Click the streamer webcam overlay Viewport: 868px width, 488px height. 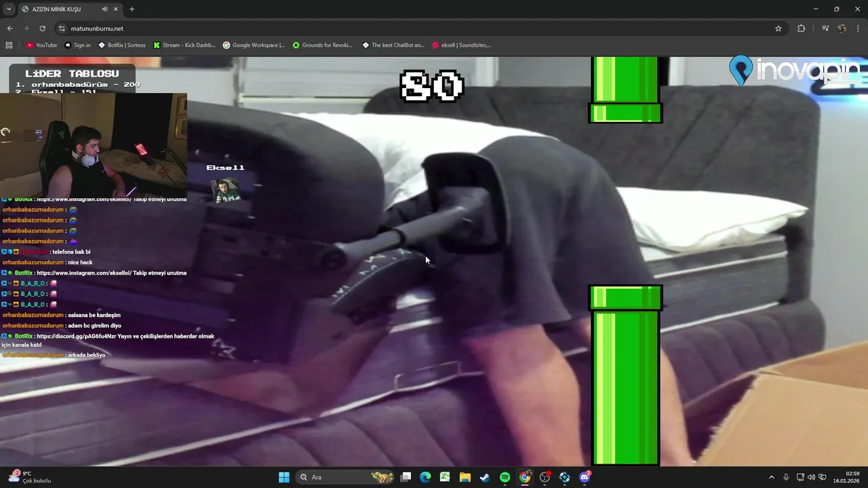click(x=94, y=145)
